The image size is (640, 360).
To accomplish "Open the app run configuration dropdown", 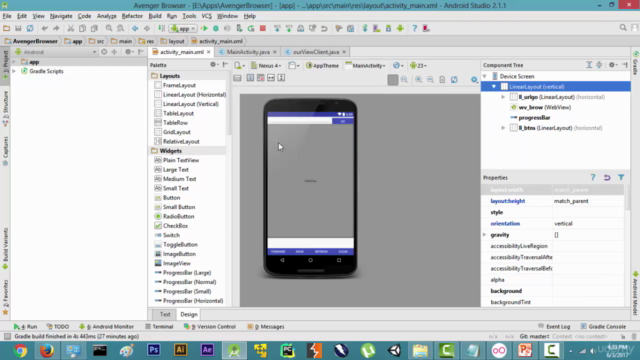I will [183, 29].
